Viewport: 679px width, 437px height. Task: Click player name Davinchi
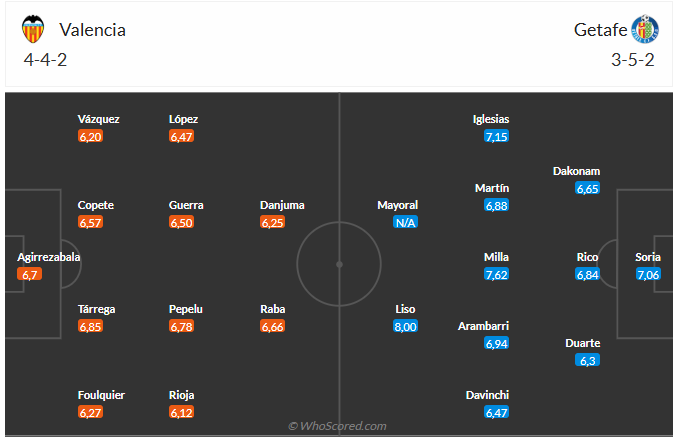pos(488,395)
